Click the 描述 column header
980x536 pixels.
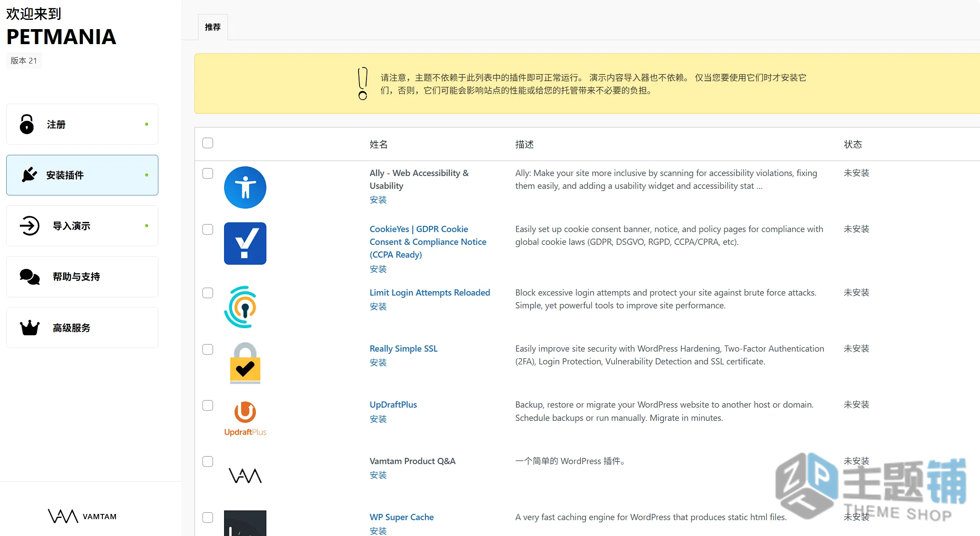[x=524, y=144]
